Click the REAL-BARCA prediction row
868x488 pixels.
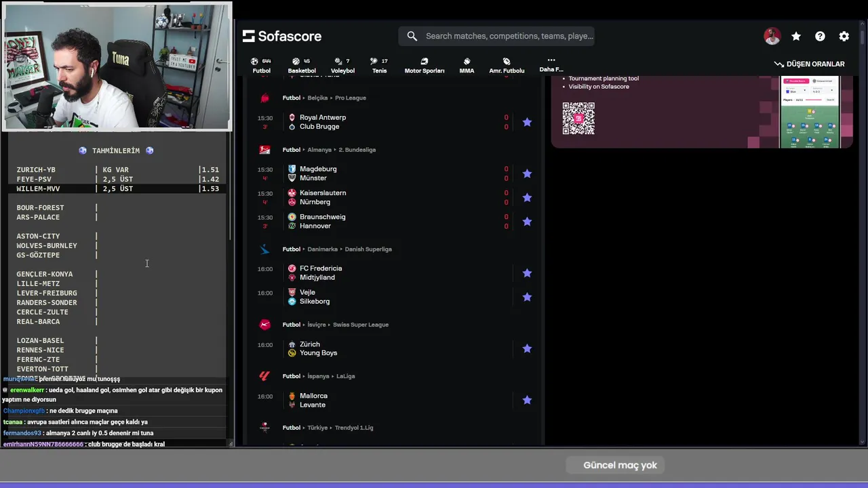click(56, 322)
